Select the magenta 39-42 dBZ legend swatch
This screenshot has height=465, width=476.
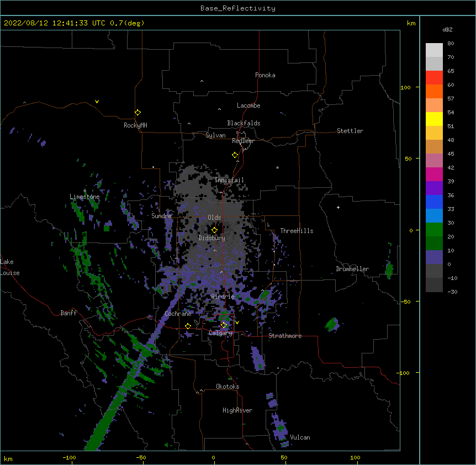tap(434, 174)
